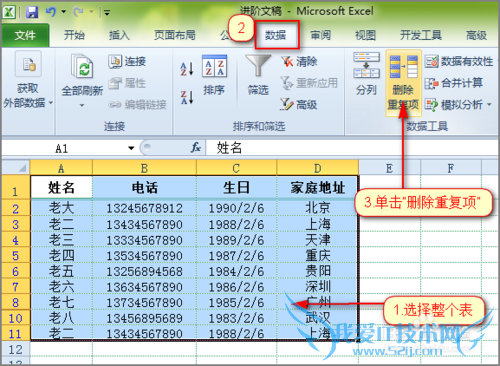
Task: Expand 获取外部数据 dropdown arrow
Action: [51, 103]
